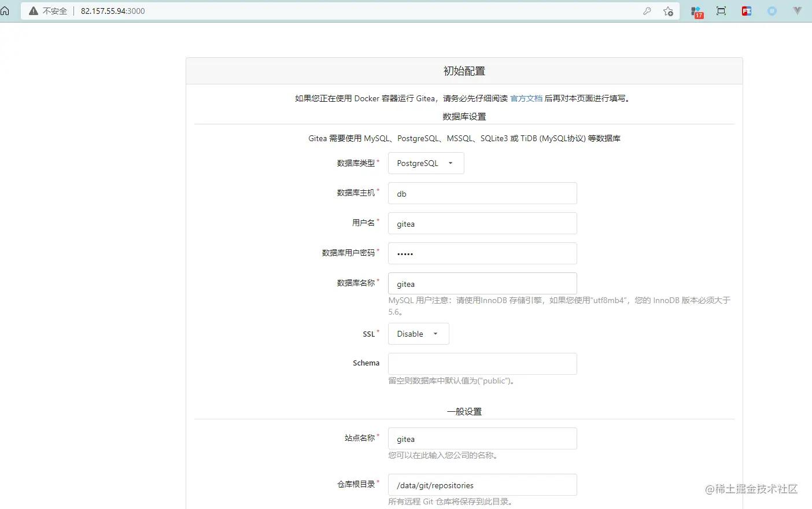Image resolution: width=812 pixels, height=509 pixels.
Task: Click the 一般设置 section heading
Action: click(x=464, y=411)
